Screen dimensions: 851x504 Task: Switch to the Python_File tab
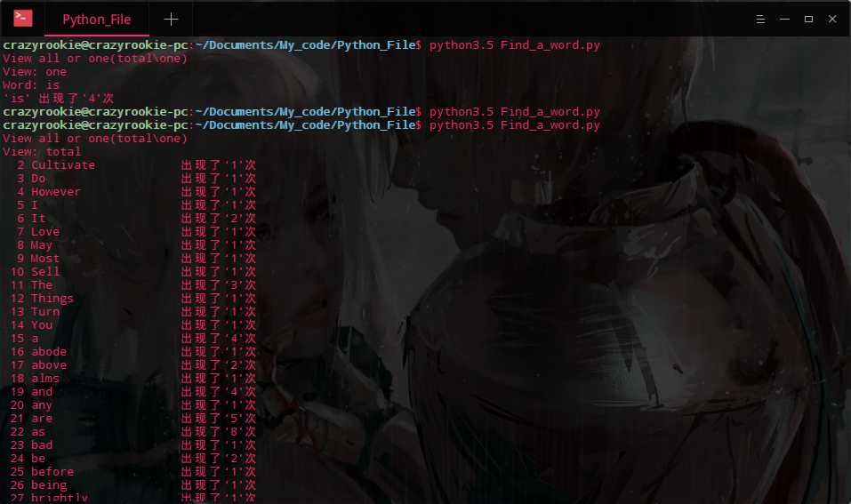point(97,20)
